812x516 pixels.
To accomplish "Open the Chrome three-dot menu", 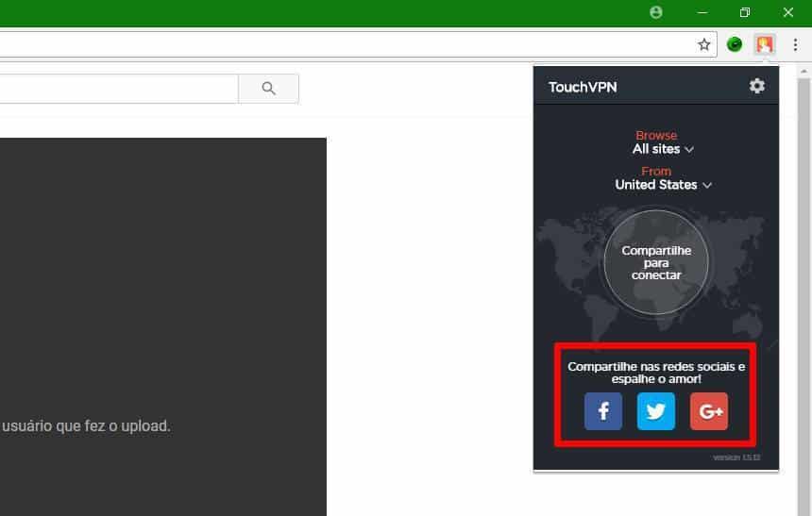I will pos(795,44).
